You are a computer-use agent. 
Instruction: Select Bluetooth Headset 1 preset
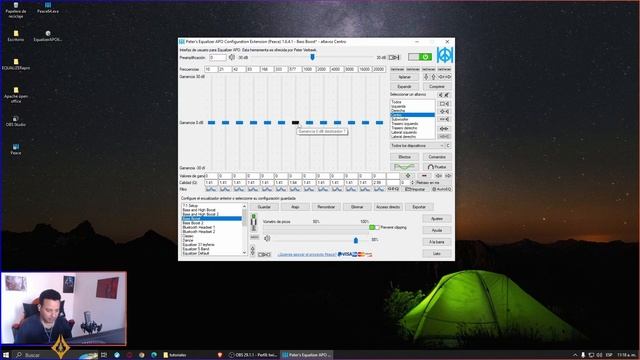tap(212, 227)
